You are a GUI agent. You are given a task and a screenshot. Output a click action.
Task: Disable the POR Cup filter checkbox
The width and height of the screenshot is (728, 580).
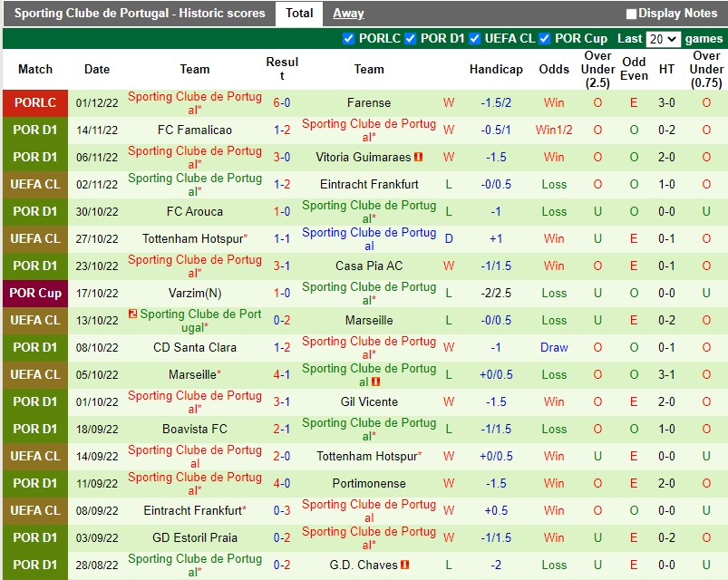click(543, 39)
